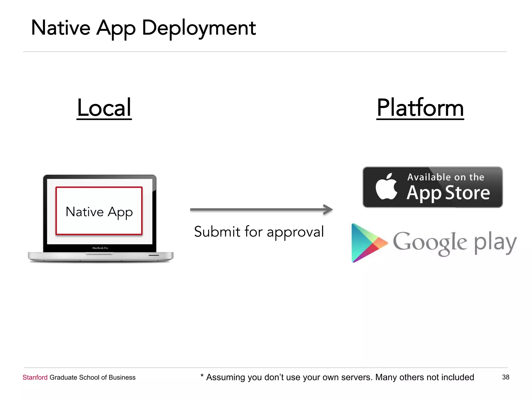Click 'Available on the' badge text

click(x=446, y=177)
